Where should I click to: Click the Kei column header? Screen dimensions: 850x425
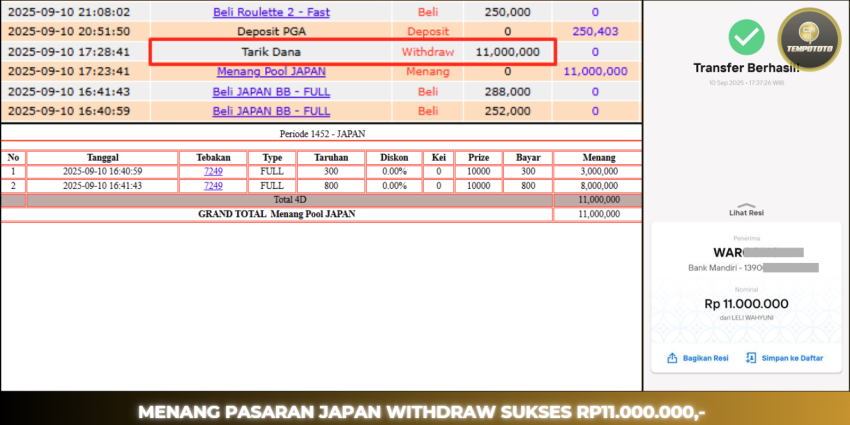[439, 158]
